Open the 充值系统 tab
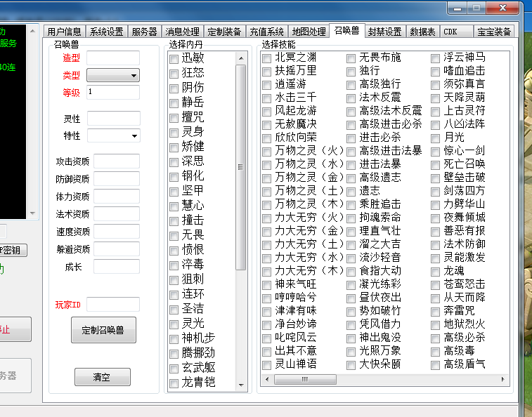Screen dimensions: 532x417 pos(266,32)
